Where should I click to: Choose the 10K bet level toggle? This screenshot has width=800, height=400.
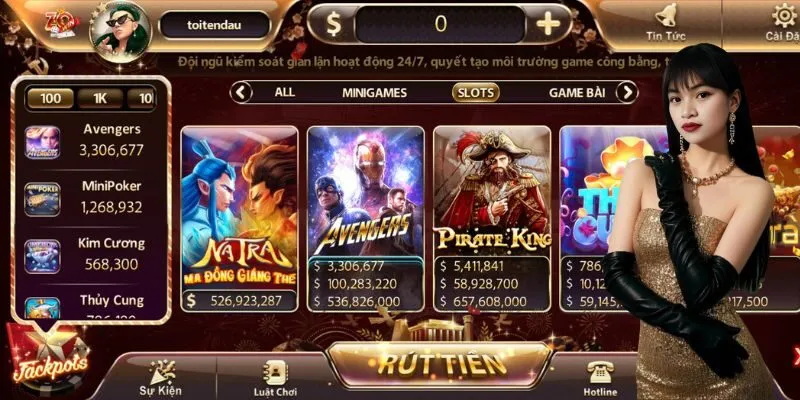(142, 98)
